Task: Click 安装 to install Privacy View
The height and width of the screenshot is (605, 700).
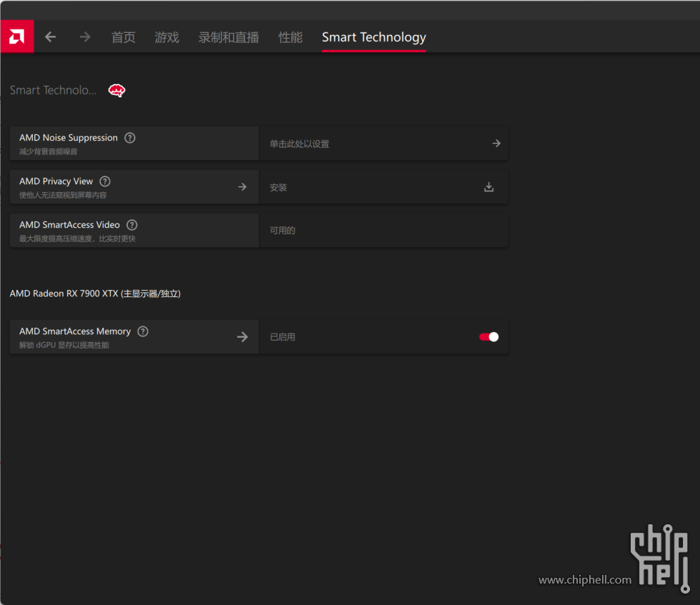Action: (278, 188)
